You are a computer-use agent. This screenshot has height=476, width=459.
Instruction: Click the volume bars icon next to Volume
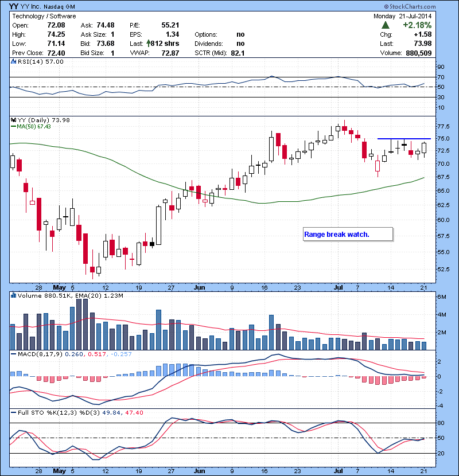click(13, 295)
